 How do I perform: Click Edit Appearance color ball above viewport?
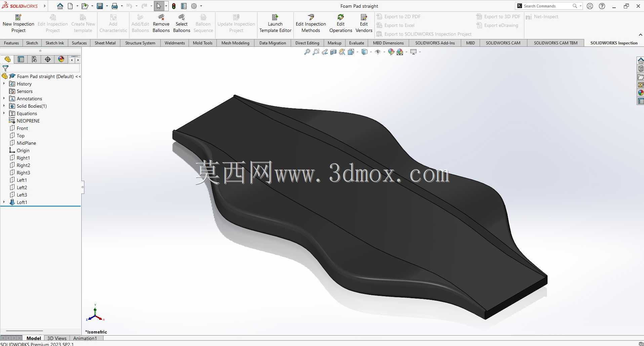click(x=391, y=52)
